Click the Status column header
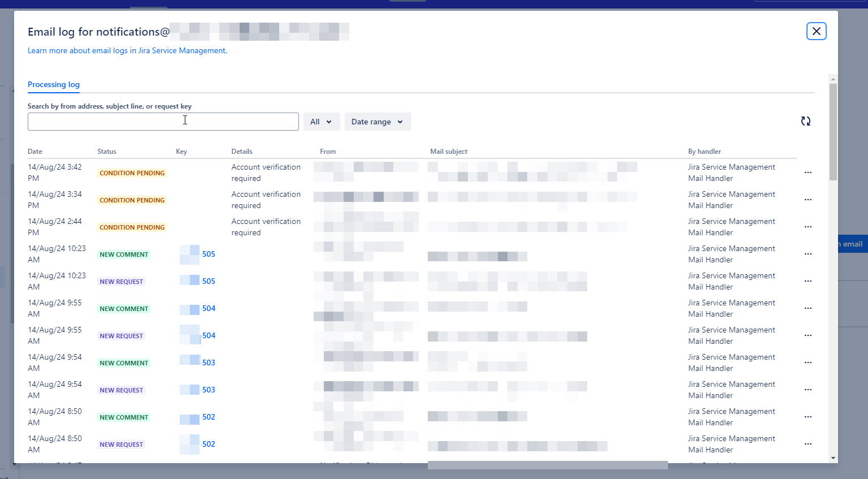 point(107,152)
